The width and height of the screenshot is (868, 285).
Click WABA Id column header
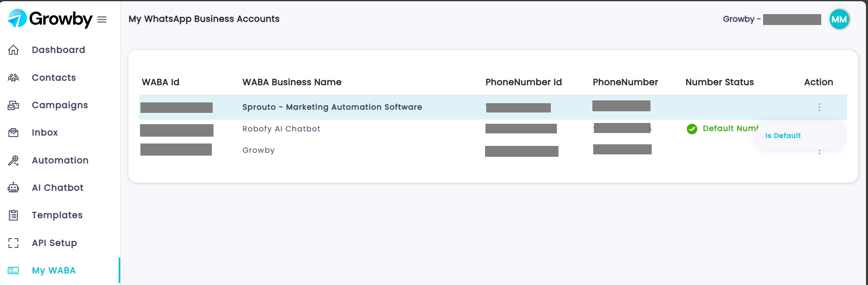click(161, 82)
